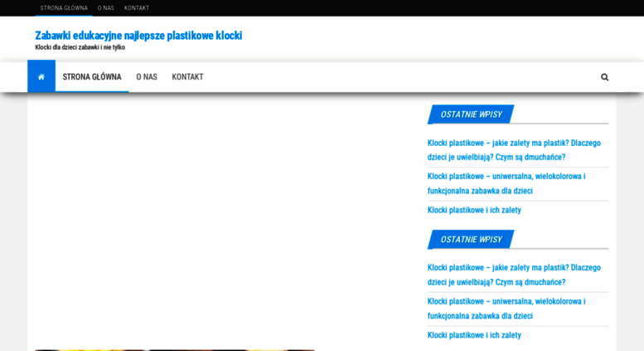This screenshot has height=351, width=644.
Task: Go to KONTAKT in main navigation
Action: 187,77
